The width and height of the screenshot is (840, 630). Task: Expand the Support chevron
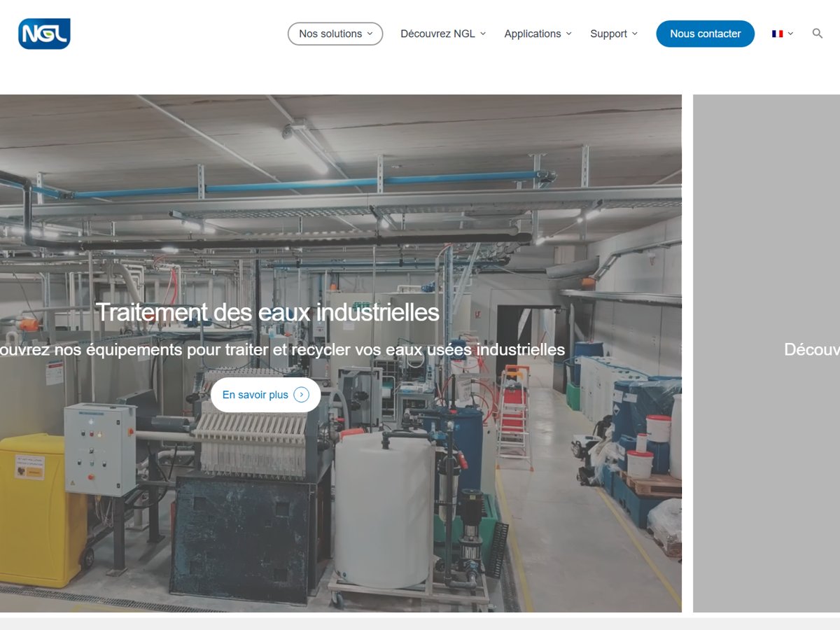[634, 34]
